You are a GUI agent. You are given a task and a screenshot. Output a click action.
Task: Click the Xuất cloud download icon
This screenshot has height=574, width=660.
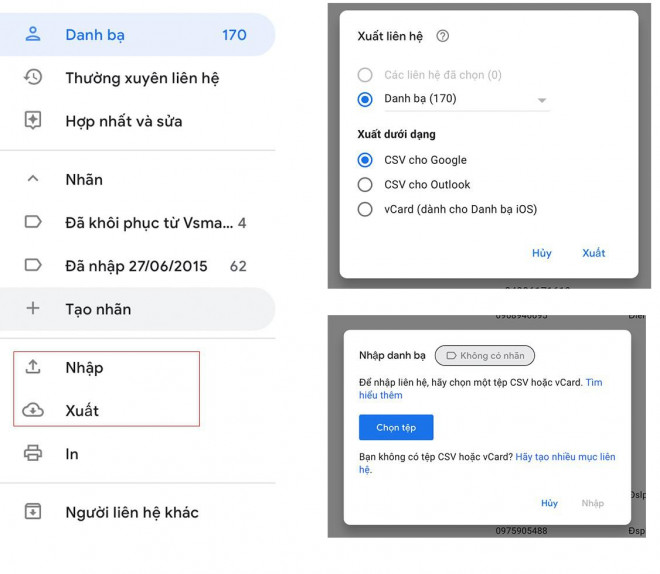click(33, 410)
